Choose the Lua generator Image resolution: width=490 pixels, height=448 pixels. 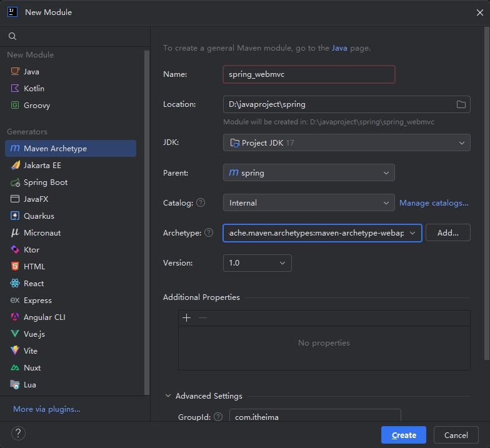71,385
